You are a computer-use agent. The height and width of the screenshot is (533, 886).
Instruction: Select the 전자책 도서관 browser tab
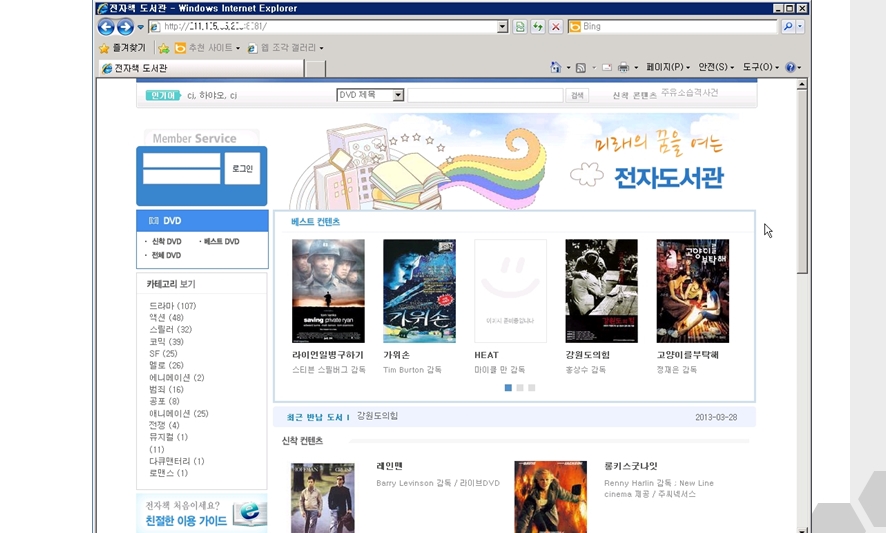coord(201,68)
